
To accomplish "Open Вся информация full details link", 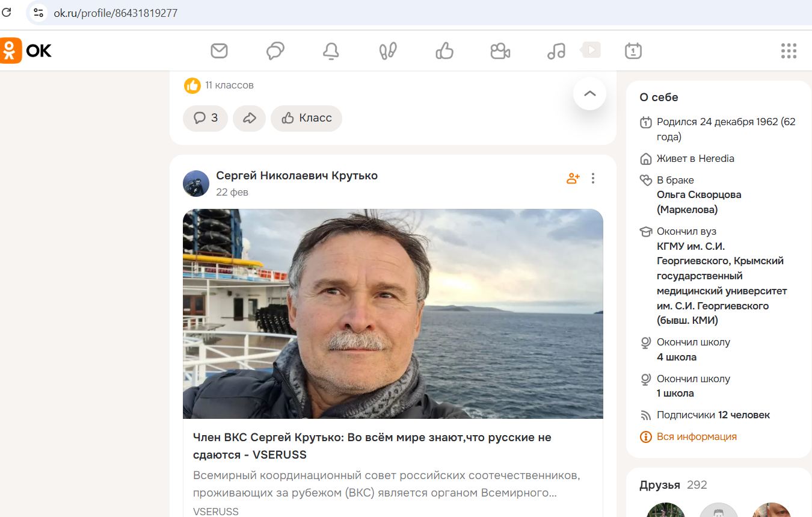I will point(697,436).
